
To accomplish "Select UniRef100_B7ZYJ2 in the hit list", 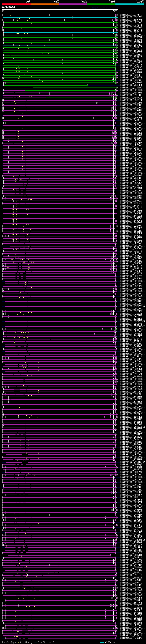I will (131, 60).
